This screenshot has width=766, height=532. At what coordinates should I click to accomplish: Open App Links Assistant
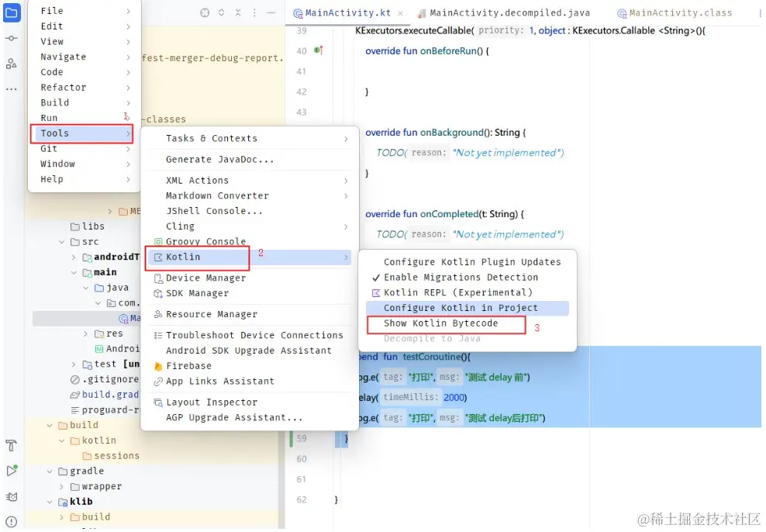(x=250, y=382)
